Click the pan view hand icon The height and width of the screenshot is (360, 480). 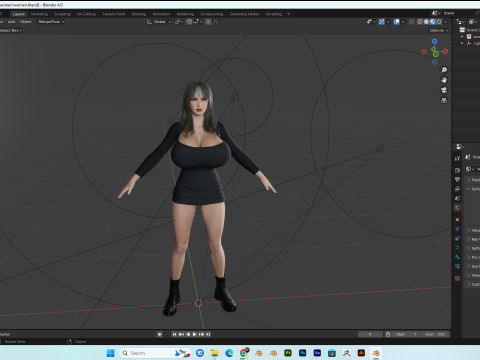(x=444, y=80)
